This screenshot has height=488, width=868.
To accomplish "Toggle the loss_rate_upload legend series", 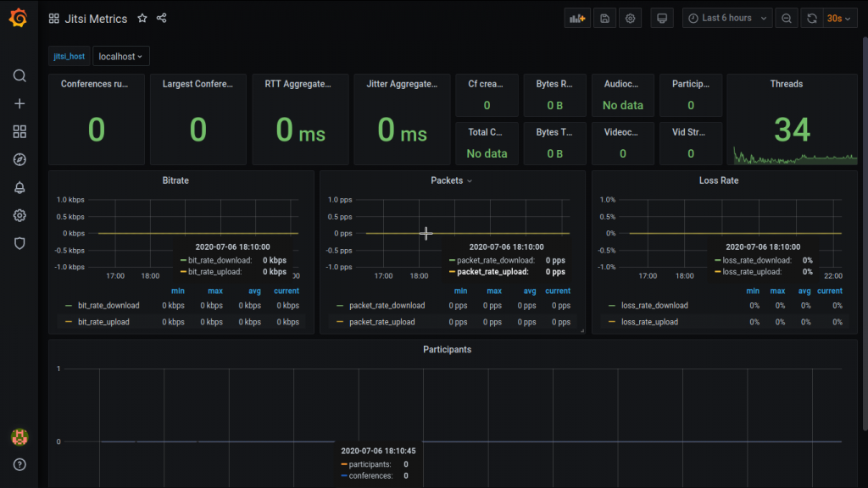I will [649, 322].
